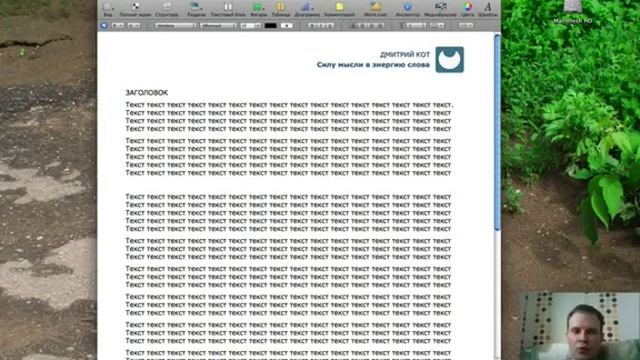The height and width of the screenshot is (360, 640).
Task: Open the line spacing dropdown
Action: click(x=413, y=25)
